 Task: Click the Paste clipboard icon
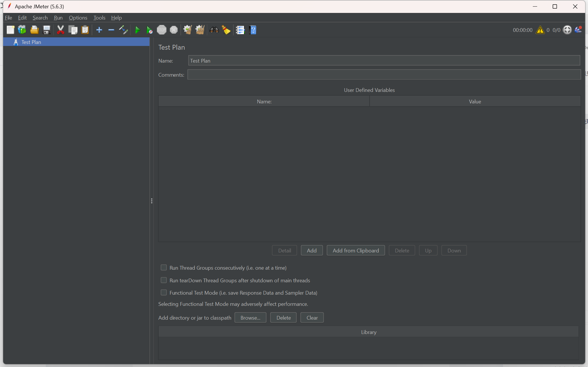[85, 30]
